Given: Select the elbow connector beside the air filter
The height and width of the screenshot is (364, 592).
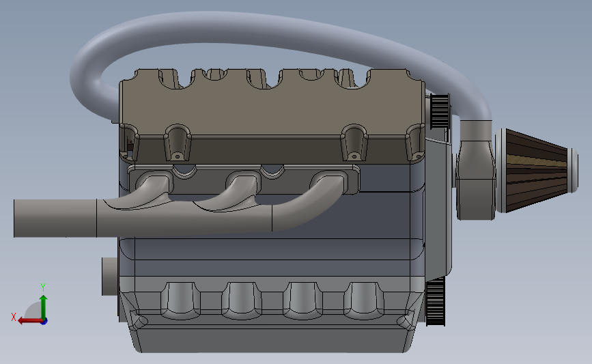Looking at the screenshot, I should click(x=476, y=170).
